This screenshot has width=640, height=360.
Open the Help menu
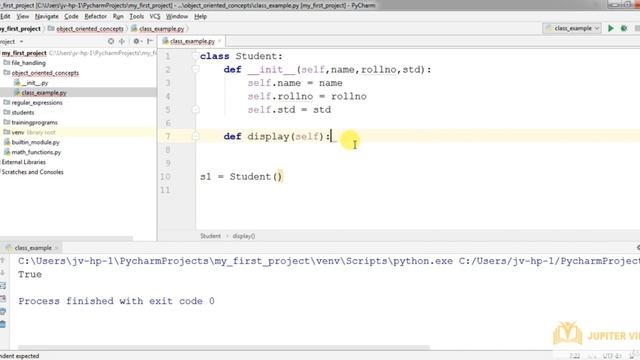pyautogui.click(x=200, y=16)
